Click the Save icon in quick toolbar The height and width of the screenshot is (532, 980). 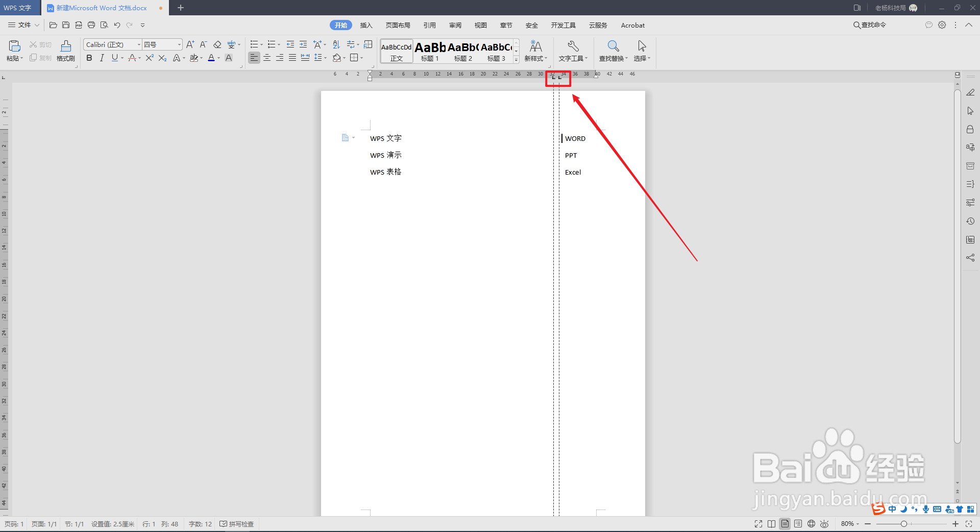coord(66,25)
